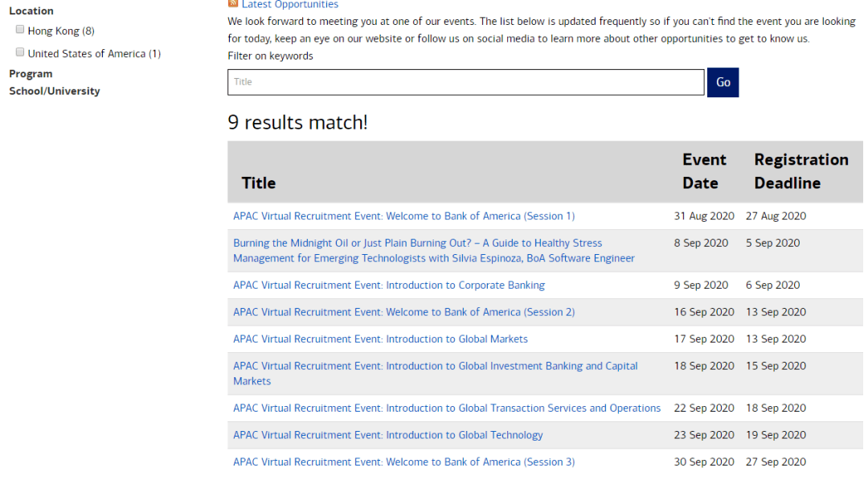868x480 pixels.
Task: Open Introduction to Global Technology event
Action: click(x=388, y=435)
